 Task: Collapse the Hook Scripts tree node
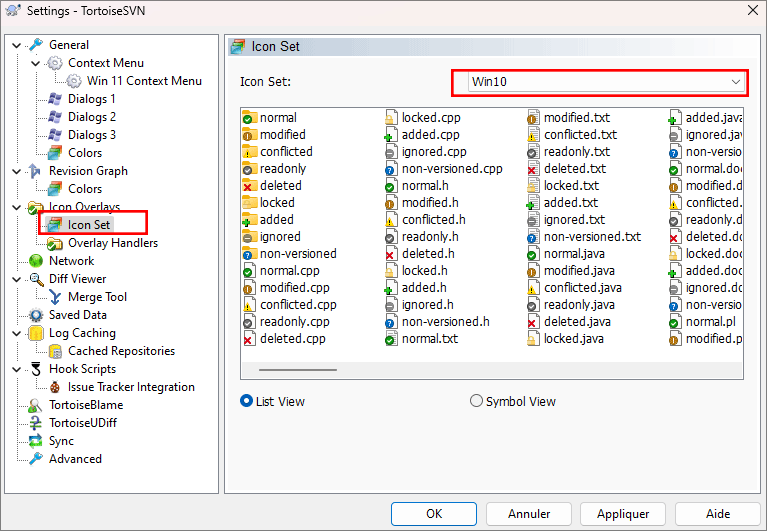coord(17,369)
